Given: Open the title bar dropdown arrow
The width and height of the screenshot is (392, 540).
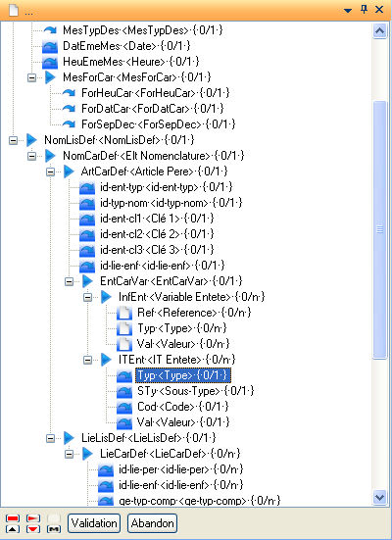Looking at the screenshot, I should pos(348,11).
